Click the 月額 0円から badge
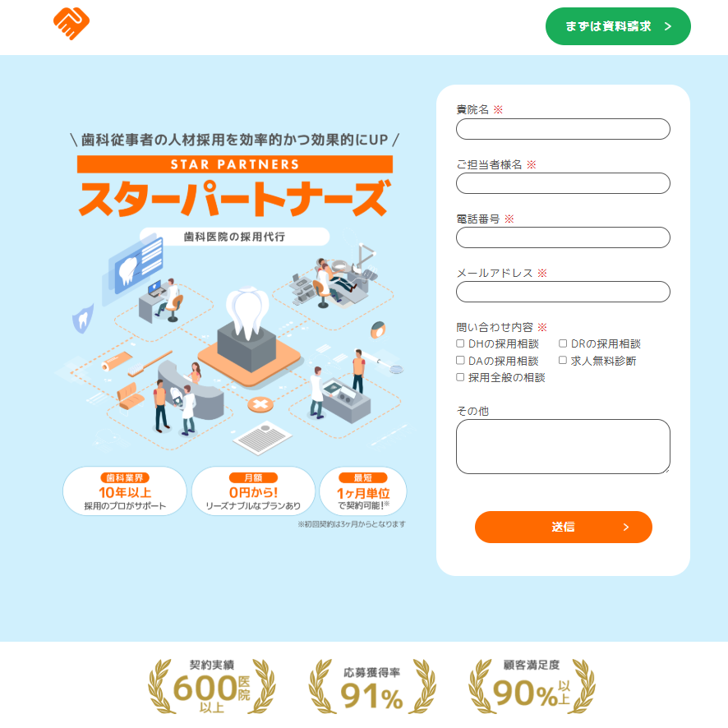Screen dimensions: 728x728 click(254, 491)
